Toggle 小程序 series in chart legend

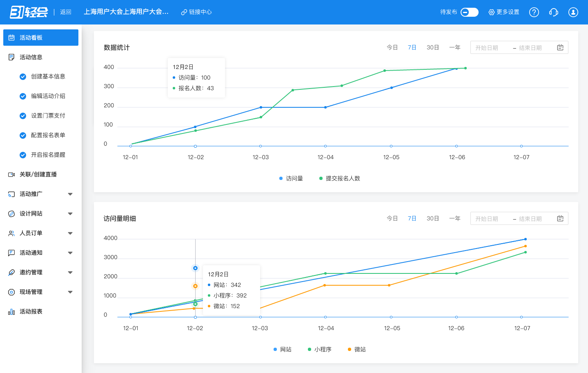pos(320,349)
